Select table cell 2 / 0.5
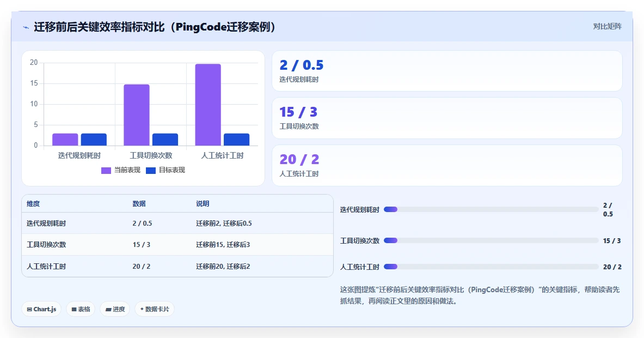The height and width of the screenshot is (338, 644). (x=142, y=224)
